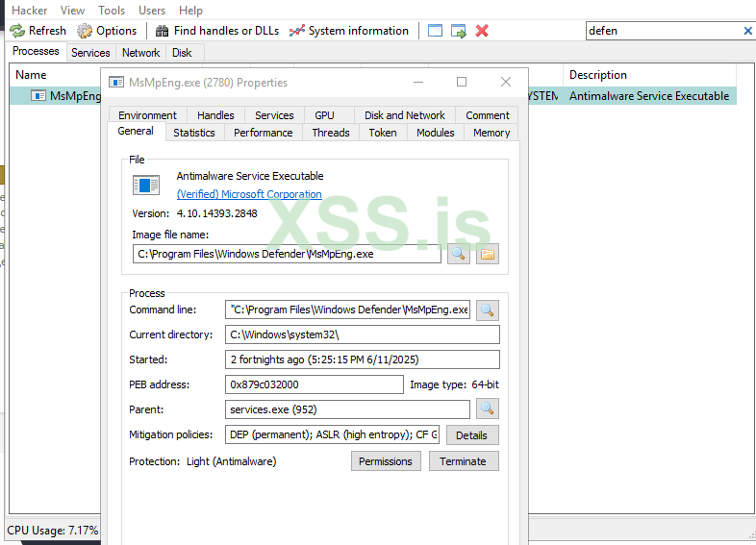Minimize the MsMpEng Properties dialog

click(418, 83)
